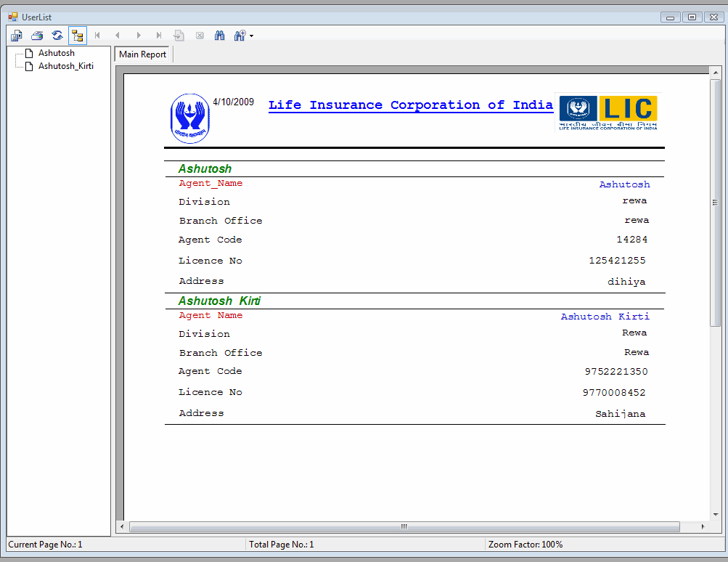This screenshot has height=562, width=728.
Task: Close the current report view
Action: [200, 35]
